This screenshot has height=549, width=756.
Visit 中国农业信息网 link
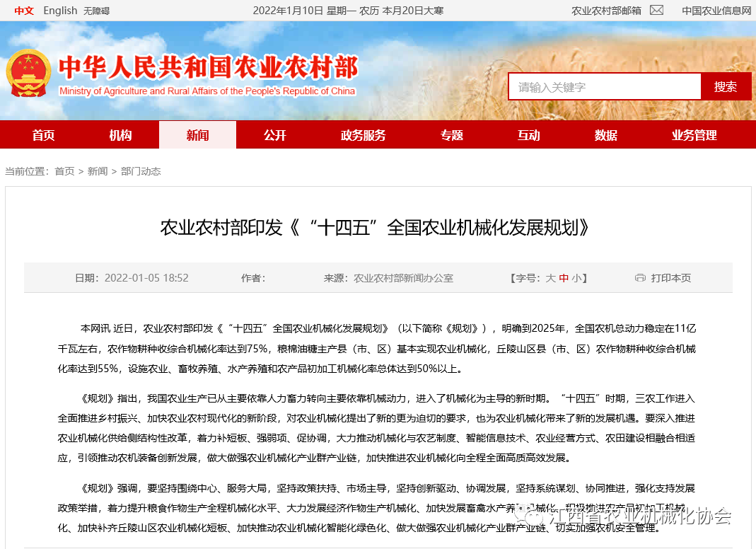point(716,11)
